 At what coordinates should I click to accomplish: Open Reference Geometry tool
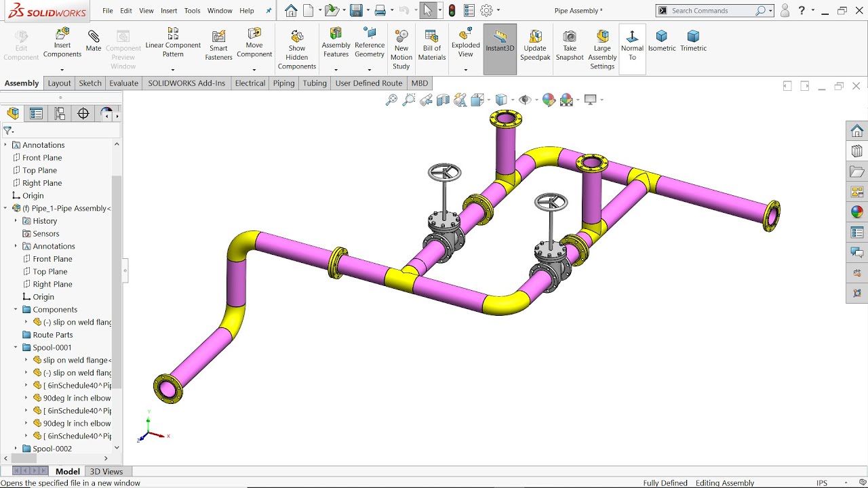click(x=370, y=43)
